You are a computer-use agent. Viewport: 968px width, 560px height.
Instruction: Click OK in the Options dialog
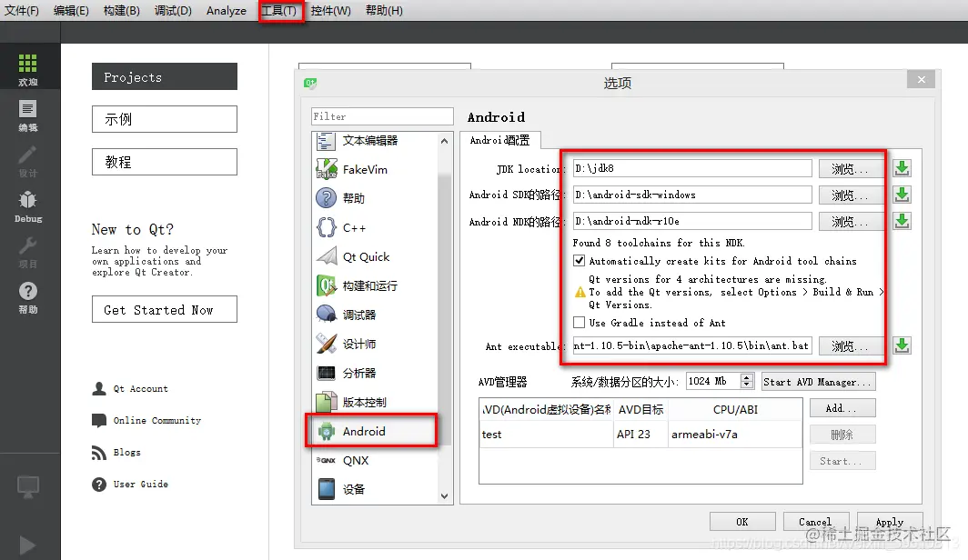click(742, 522)
